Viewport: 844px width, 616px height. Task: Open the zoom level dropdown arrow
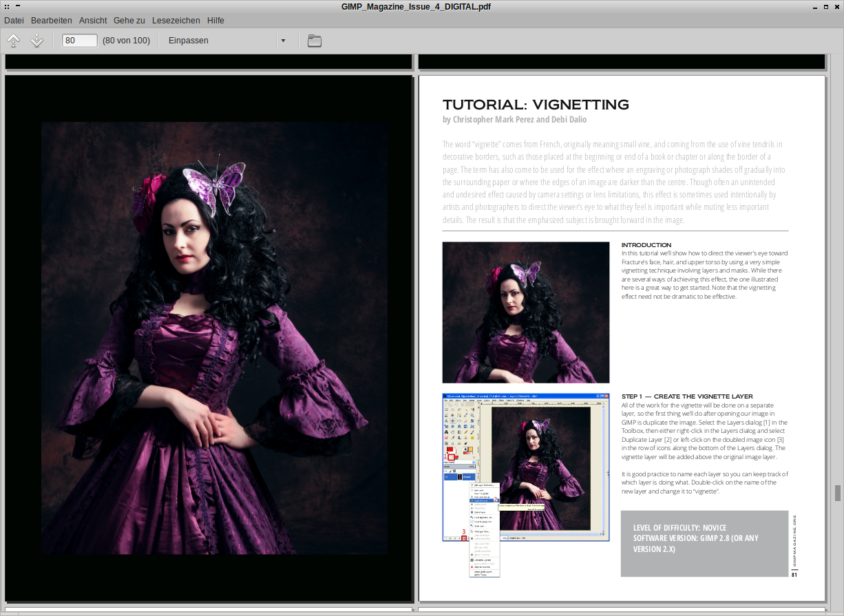click(283, 41)
